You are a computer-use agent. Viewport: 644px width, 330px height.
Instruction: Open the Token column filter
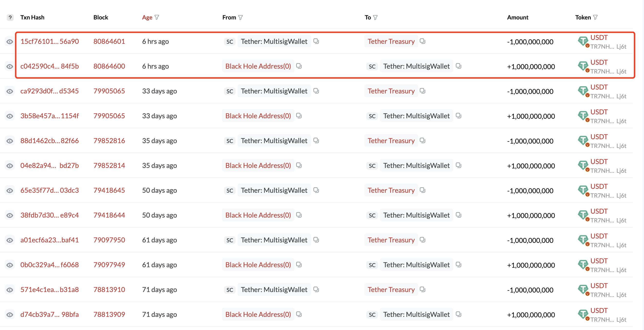(x=595, y=17)
